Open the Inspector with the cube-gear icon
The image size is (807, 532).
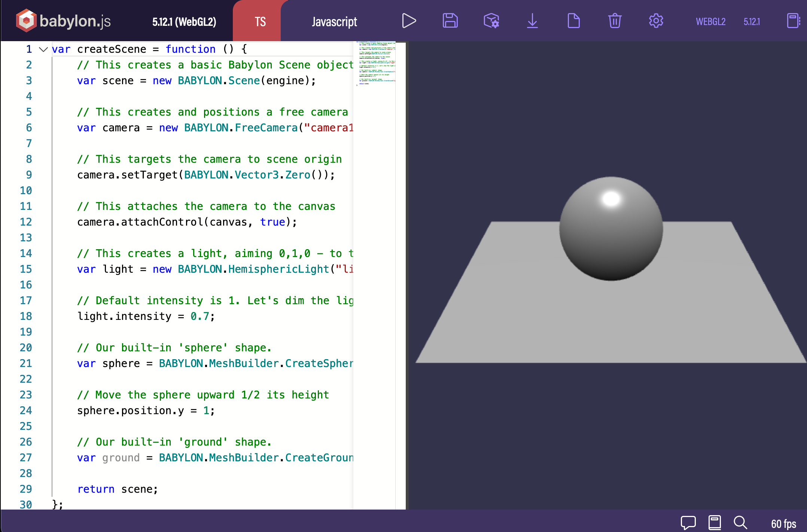pos(491,21)
